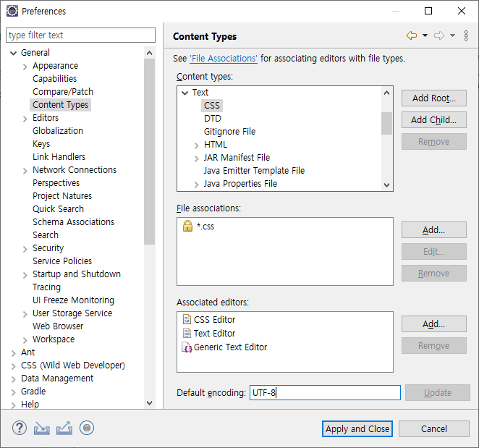Expand the Network Connections node

click(x=25, y=171)
